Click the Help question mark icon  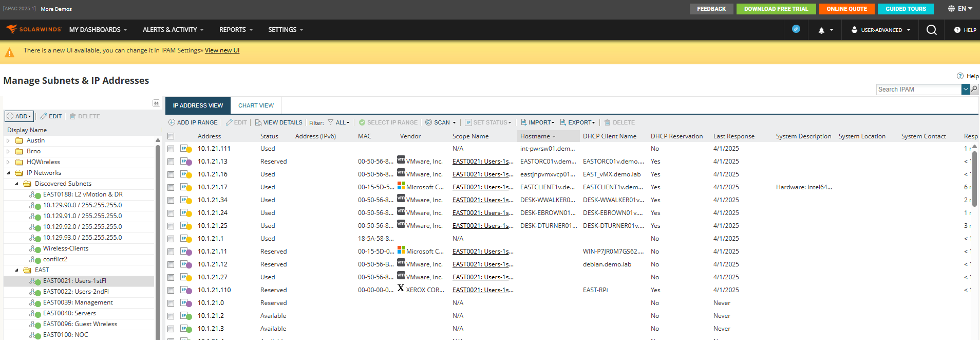coord(960,76)
